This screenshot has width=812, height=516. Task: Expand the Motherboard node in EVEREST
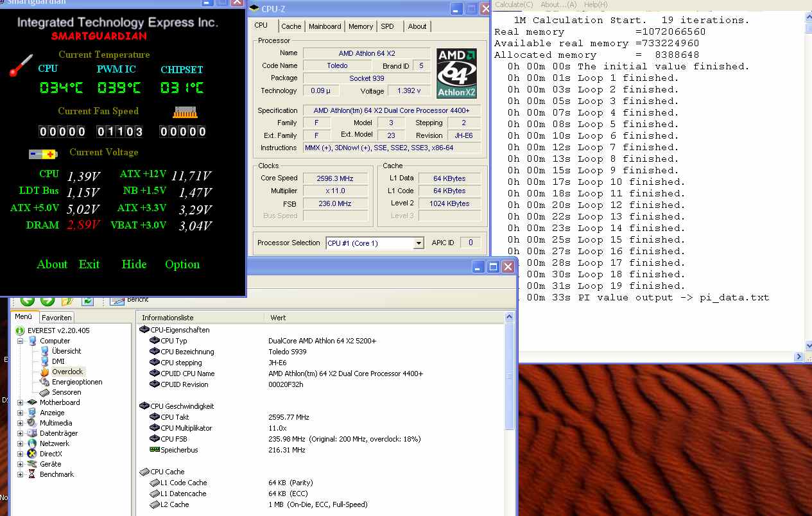point(20,402)
